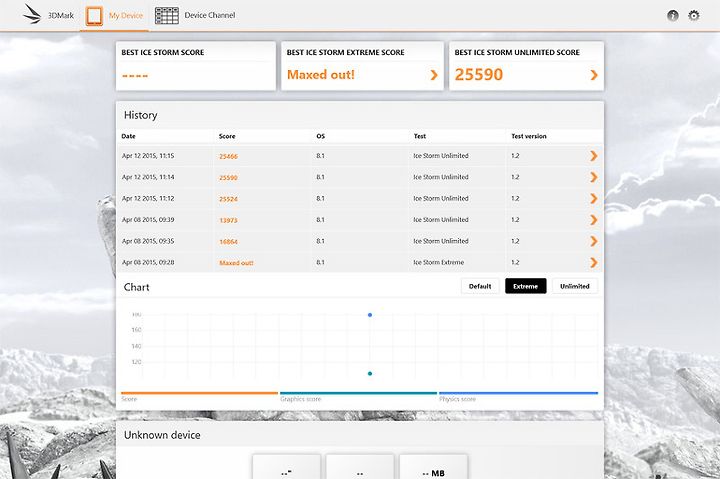Click the blue physics score chart point
The image size is (720, 479).
[x=370, y=315]
